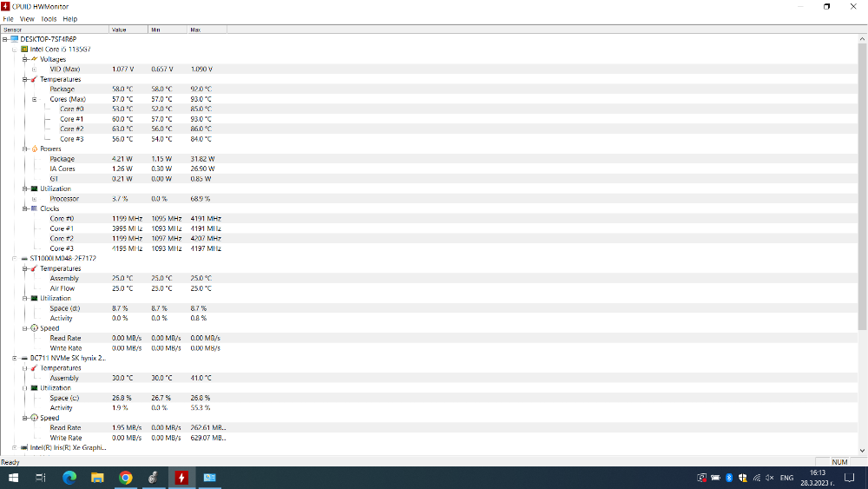Click the Value column header
Screen dimensions: 868x489
coord(128,30)
